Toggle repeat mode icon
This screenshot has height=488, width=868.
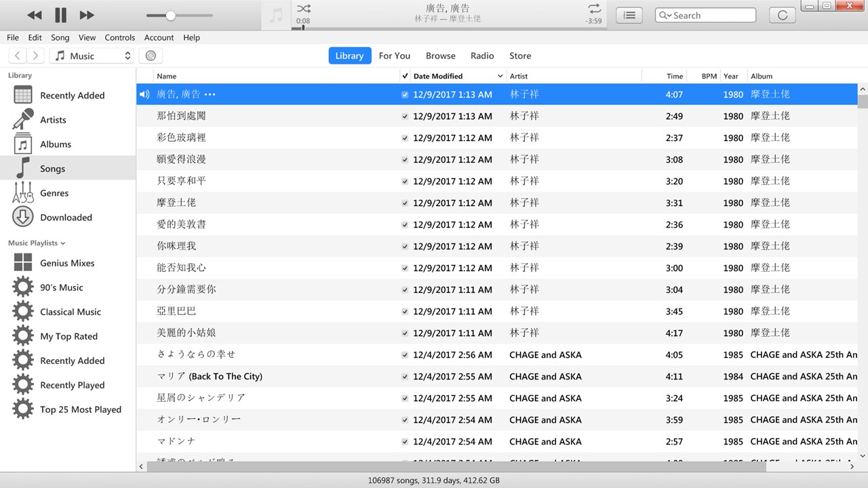(x=595, y=9)
